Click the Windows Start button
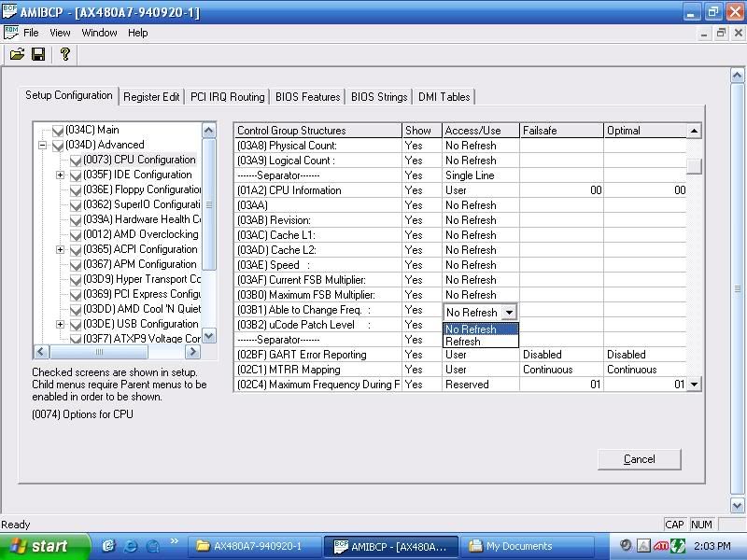The height and width of the screenshot is (560, 747). coord(44,546)
